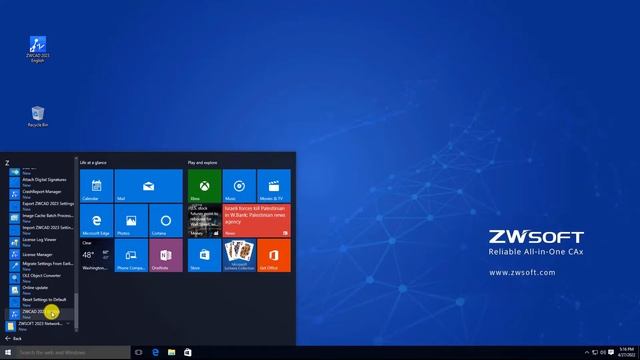
Task: Click the taskbar clock and date
Action: click(627, 352)
